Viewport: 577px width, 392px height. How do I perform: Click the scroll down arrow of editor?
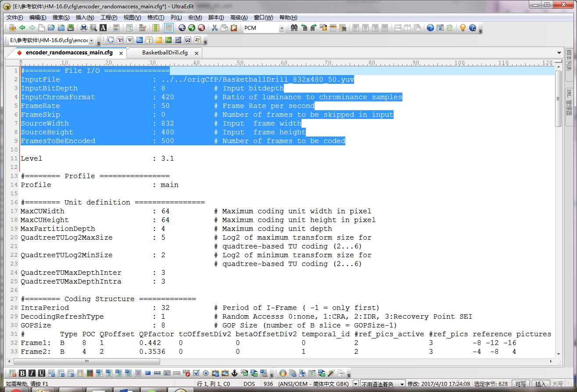559,354
